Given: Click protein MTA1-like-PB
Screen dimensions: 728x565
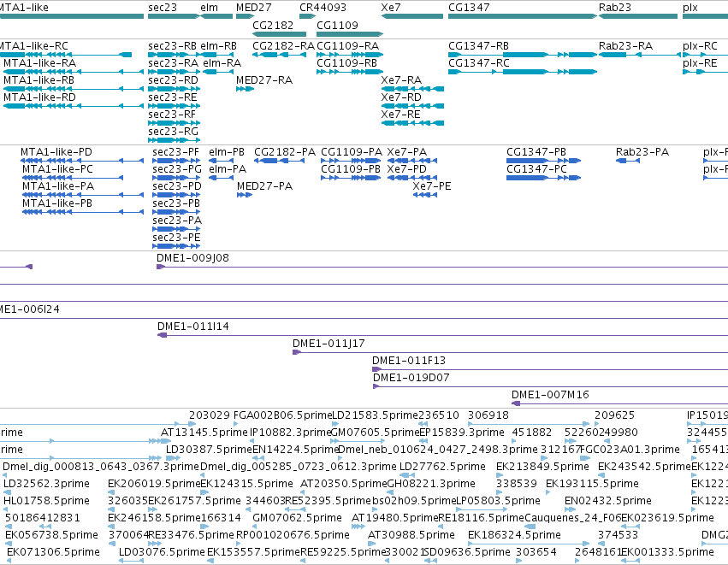Looking at the screenshot, I should point(83,213).
